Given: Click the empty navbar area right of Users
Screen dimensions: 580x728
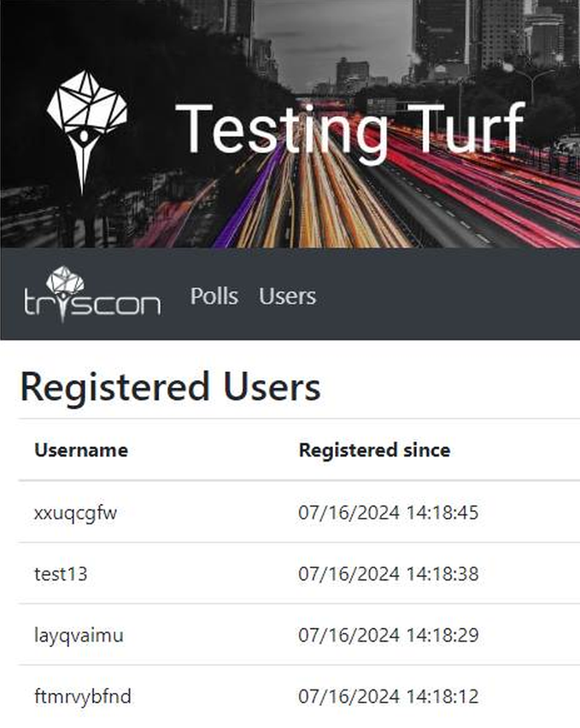Looking at the screenshot, I should click(x=453, y=296).
